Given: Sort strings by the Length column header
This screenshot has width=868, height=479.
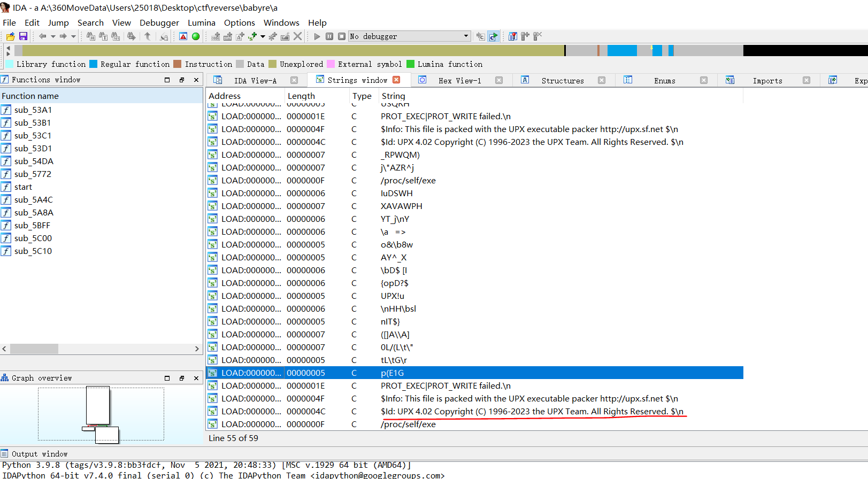Looking at the screenshot, I should coord(317,96).
